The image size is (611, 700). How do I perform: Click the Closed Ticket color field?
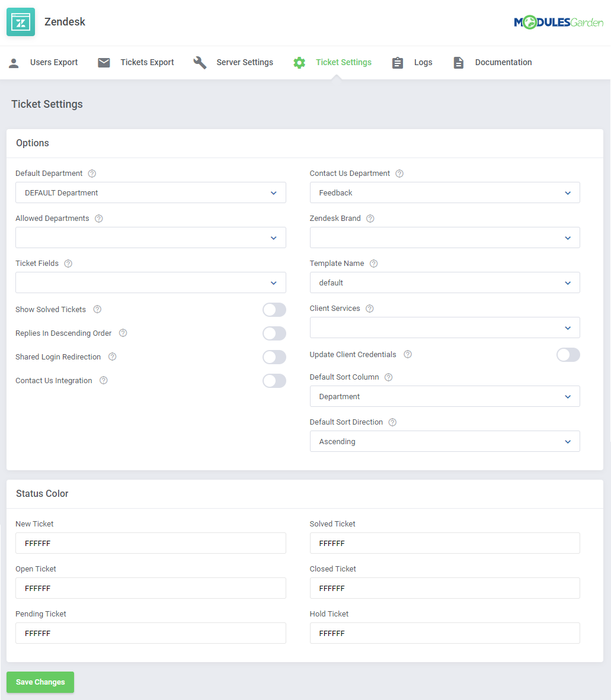(445, 589)
